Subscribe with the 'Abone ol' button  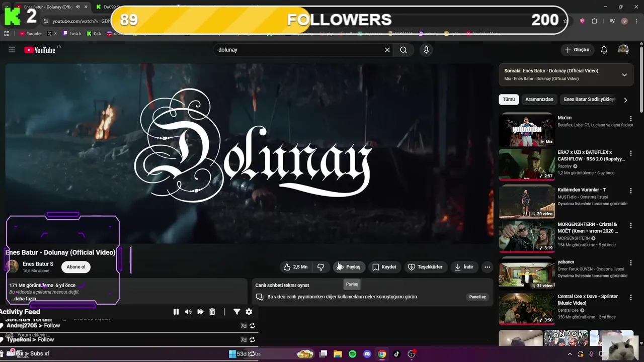[76, 267]
